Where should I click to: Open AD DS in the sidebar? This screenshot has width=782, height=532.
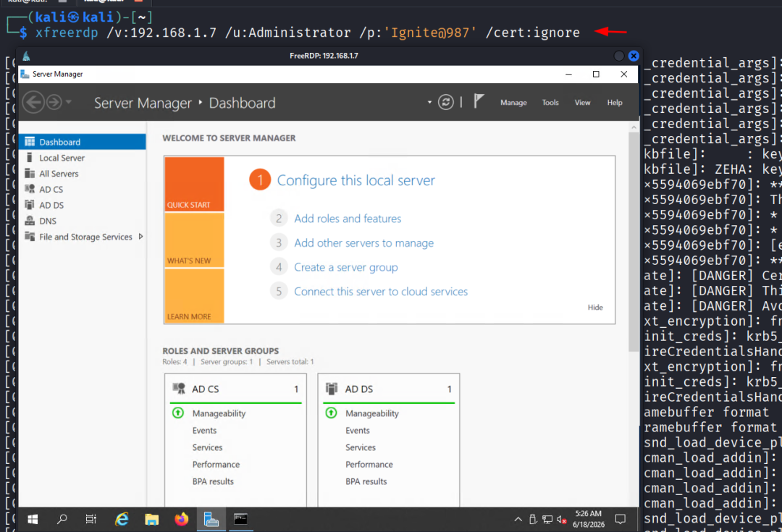[x=83, y=205]
